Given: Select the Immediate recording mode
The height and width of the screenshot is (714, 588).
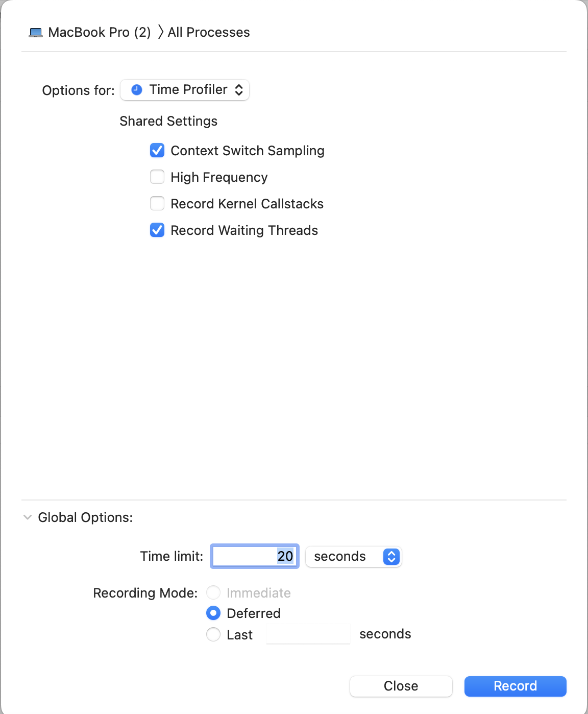Looking at the screenshot, I should point(213,592).
